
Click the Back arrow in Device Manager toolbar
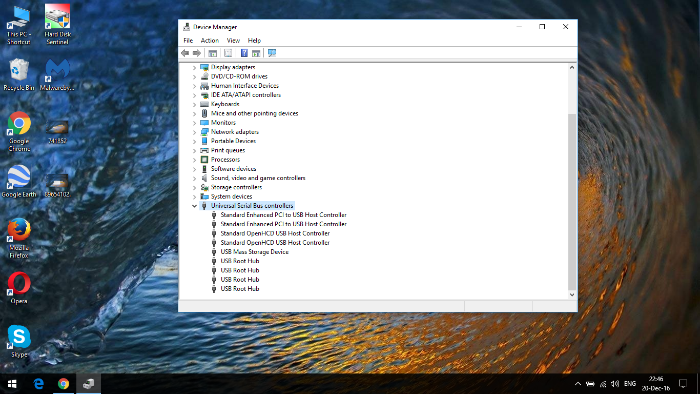point(185,53)
